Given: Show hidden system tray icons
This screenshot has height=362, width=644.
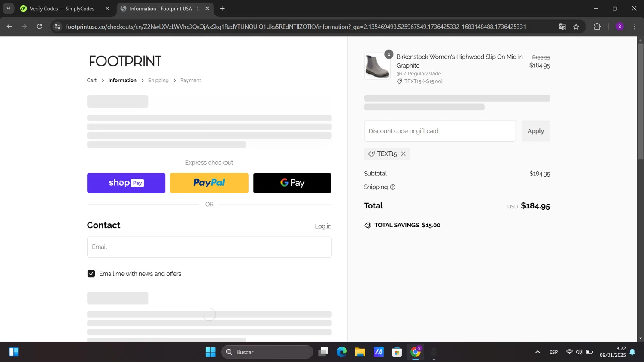Looking at the screenshot, I should pyautogui.click(x=538, y=352).
